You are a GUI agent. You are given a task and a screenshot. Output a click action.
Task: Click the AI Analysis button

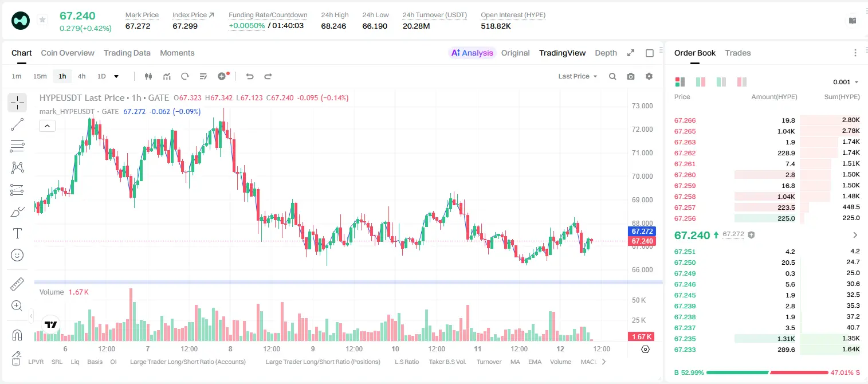tap(472, 53)
